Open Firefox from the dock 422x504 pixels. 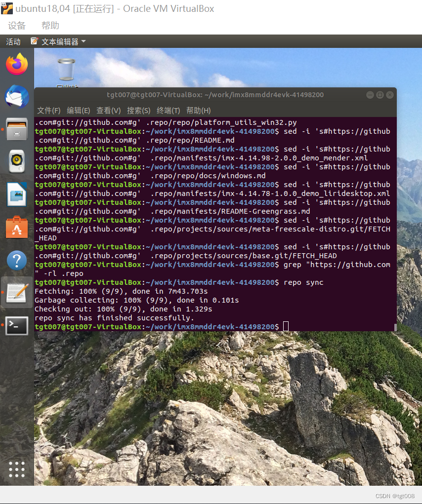coord(17,64)
